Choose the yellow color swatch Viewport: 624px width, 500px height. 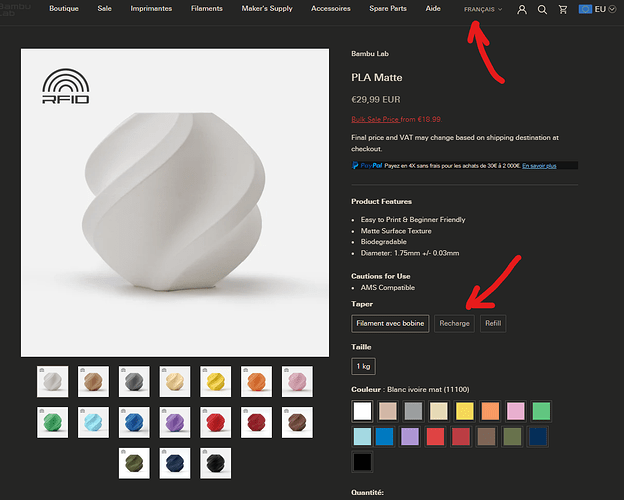(x=464, y=411)
